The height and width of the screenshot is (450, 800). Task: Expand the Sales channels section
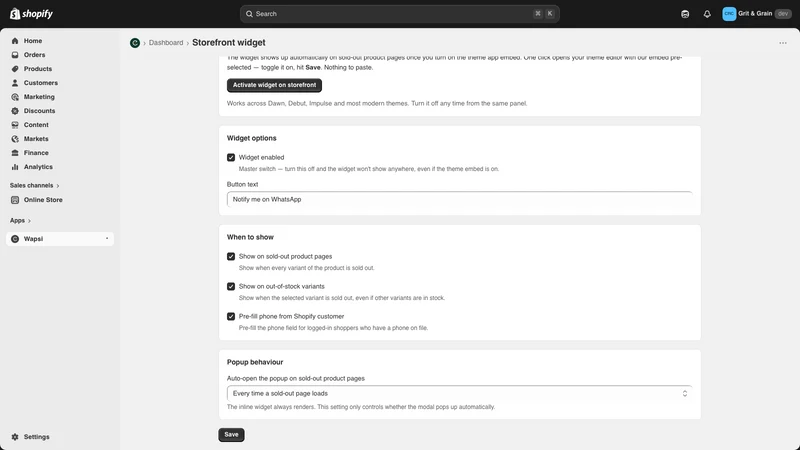pyautogui.click(x=34, y=185)
